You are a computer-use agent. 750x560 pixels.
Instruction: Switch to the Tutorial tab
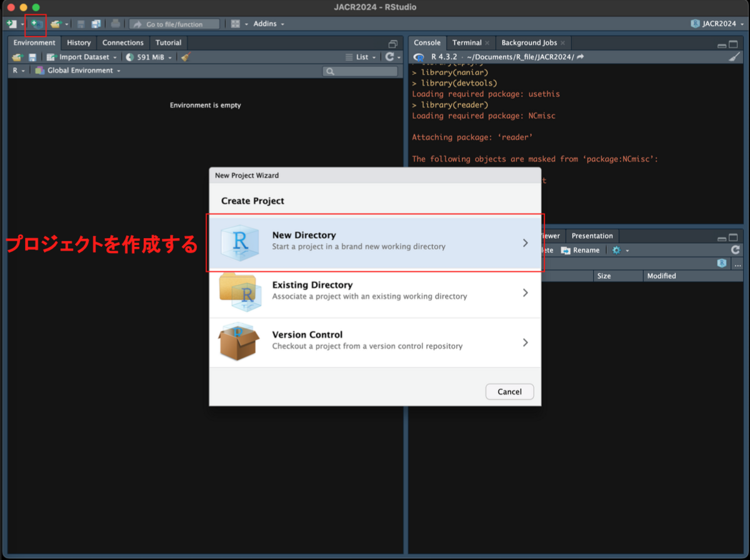tap(168, 42)
